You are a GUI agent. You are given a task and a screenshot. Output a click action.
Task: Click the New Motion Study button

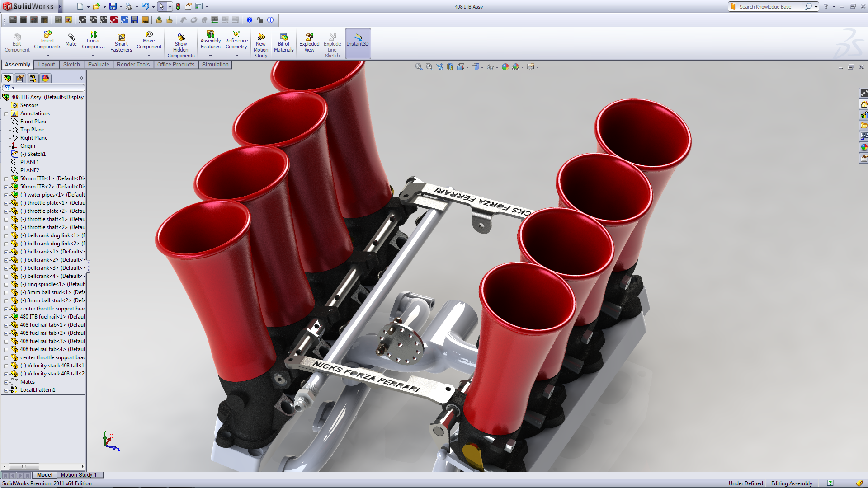[x=261, y=45]
